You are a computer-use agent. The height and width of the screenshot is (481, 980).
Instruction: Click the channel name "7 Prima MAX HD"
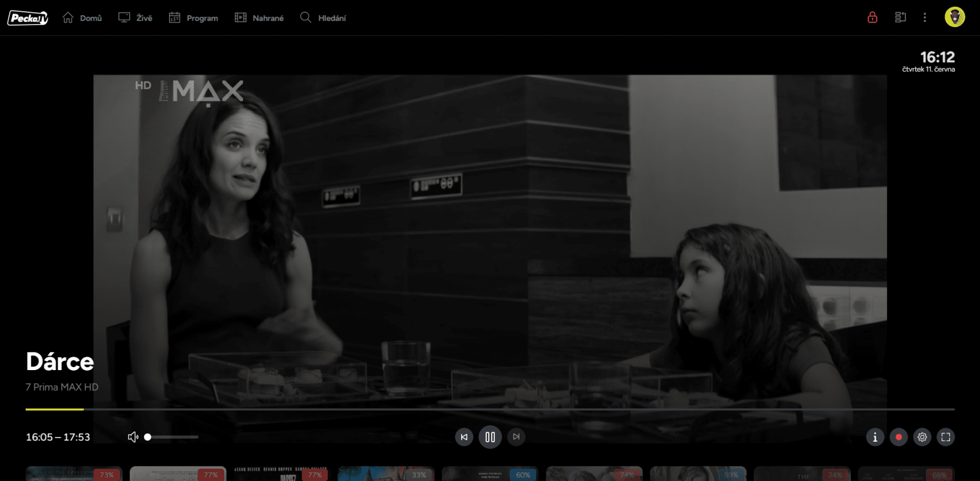pyautogui.click(x=62, y=387)
